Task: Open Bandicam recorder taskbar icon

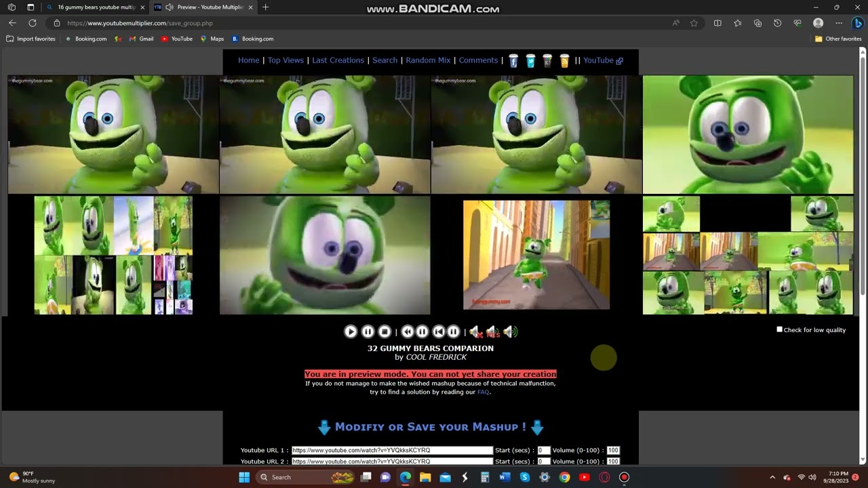Action: coord(624,477)
